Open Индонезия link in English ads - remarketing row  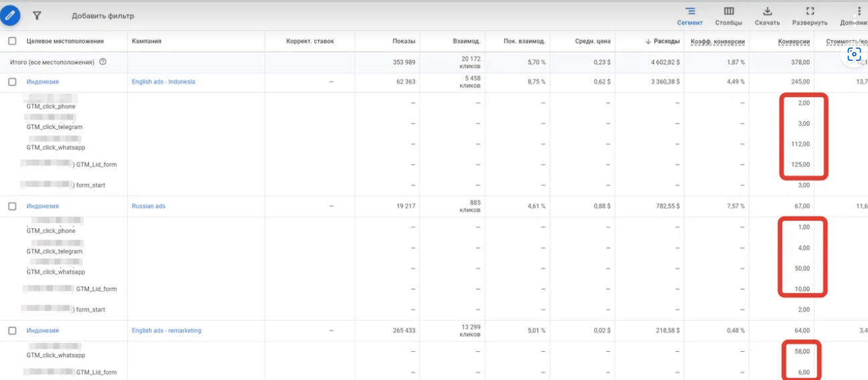(x=42, y=330)
